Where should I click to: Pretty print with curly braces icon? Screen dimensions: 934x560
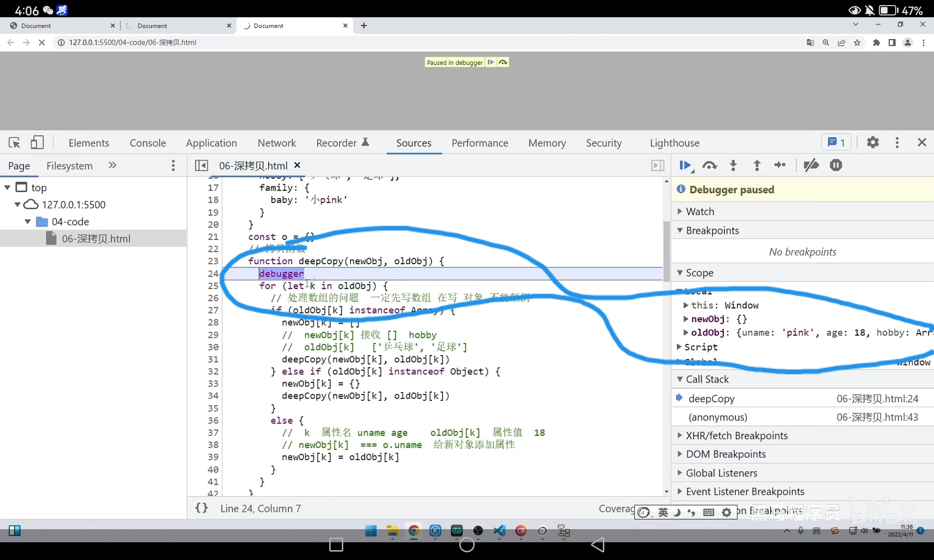pos(202,508)
